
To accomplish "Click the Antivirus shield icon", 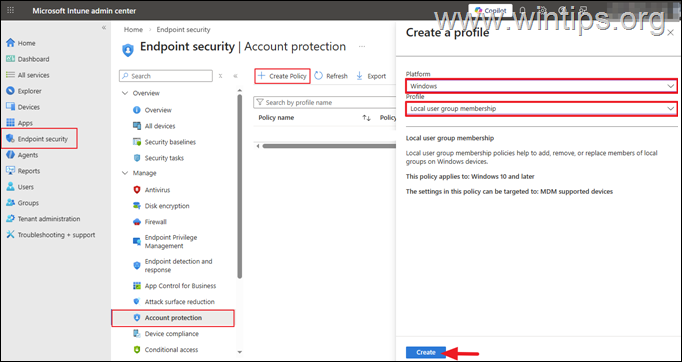I will click(137, 190).
